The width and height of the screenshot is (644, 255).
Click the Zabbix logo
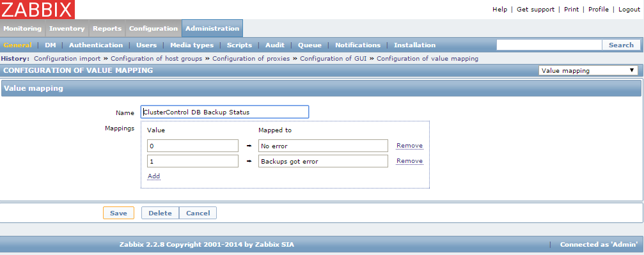(37, 10)
